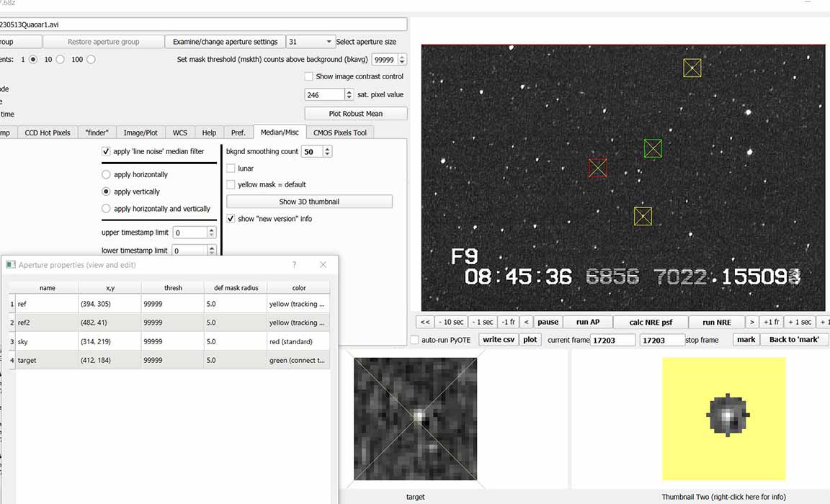Click the run NRE button
Image resolution: width=830 pixels, height=504 pixels.
point(717,322)
